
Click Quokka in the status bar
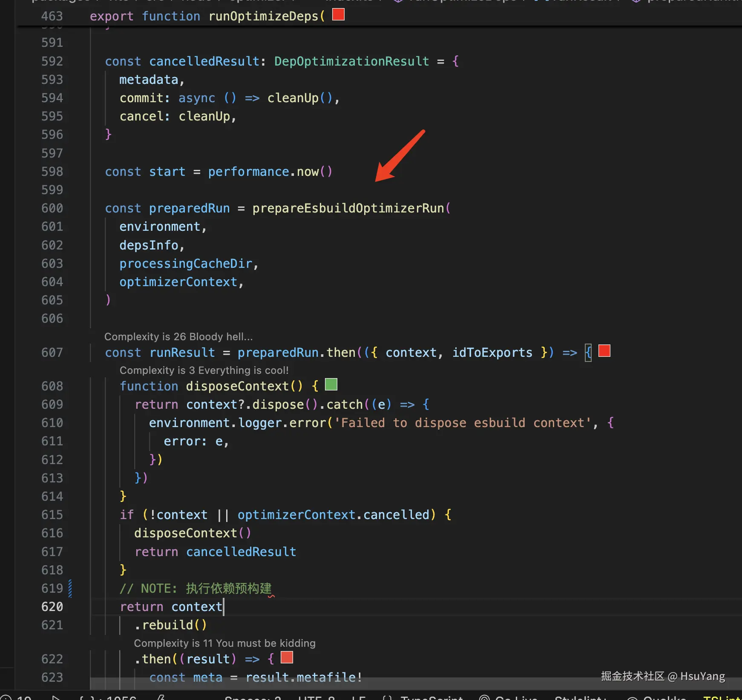coord(656,697)
